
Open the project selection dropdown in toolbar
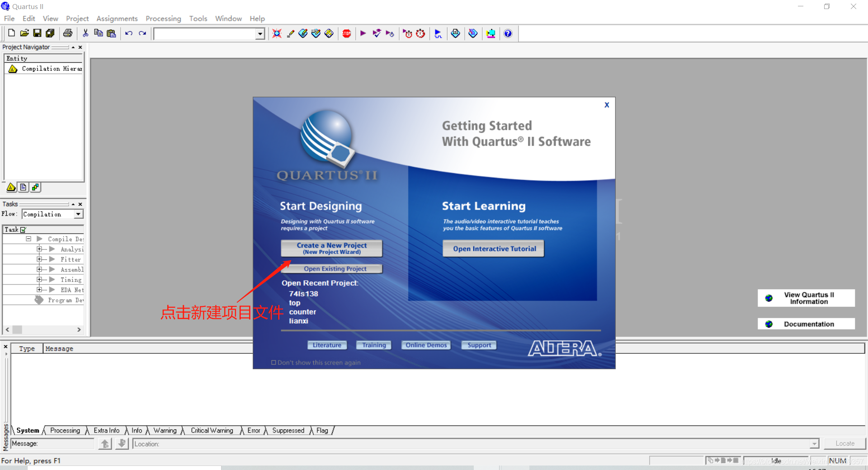[260, 34]
